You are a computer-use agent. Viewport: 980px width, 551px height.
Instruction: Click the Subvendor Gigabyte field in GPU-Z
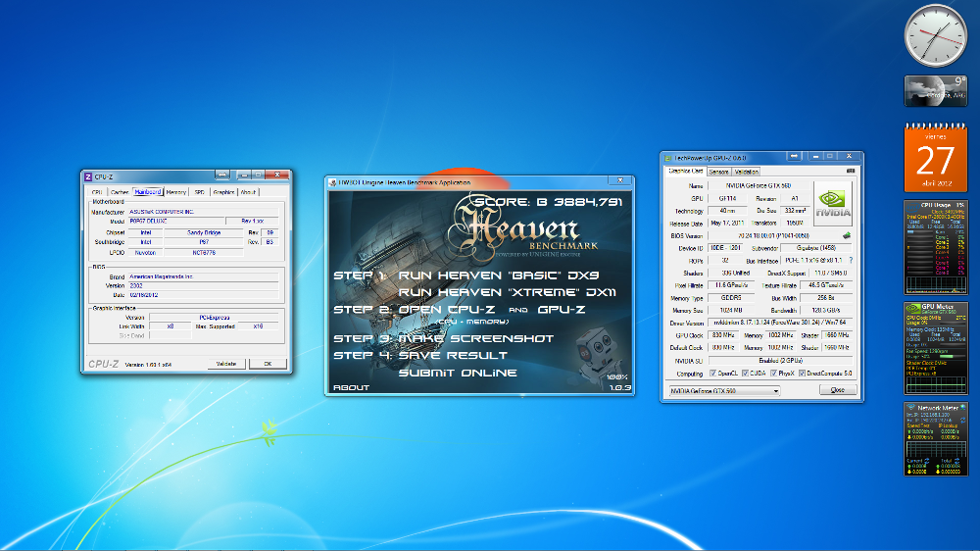click(x=816, y=248)
